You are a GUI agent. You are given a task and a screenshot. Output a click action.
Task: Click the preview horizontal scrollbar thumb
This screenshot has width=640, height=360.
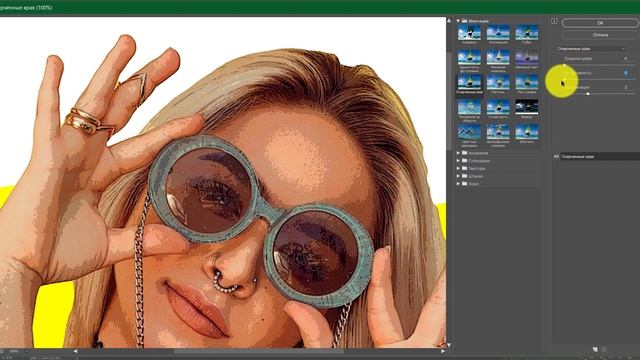259,351
